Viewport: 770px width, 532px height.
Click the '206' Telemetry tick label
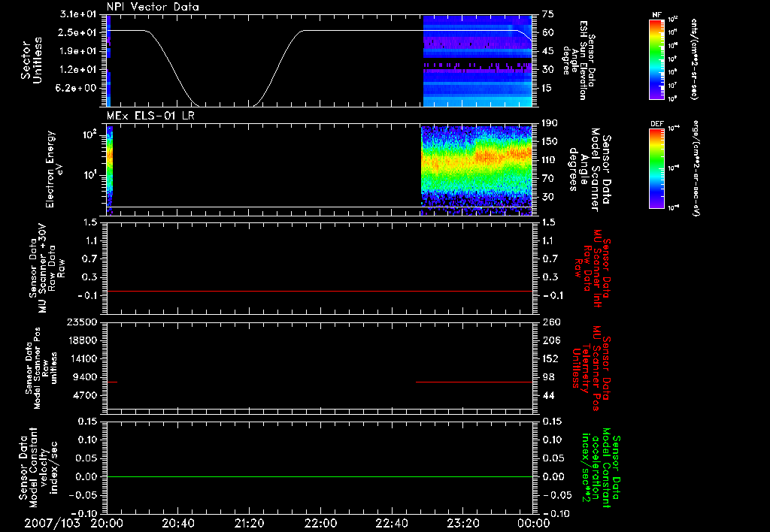551,340
